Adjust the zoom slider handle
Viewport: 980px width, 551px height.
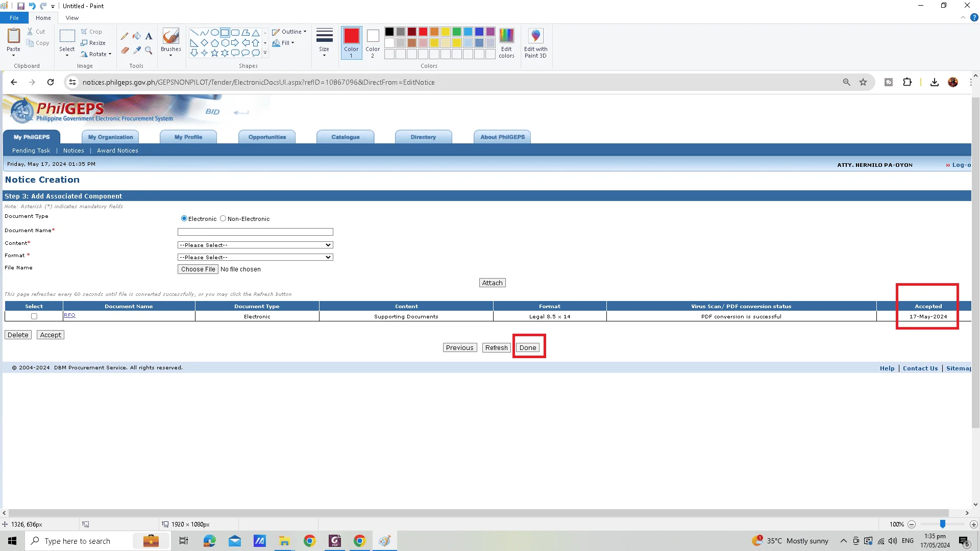click(x=943, y=524)
